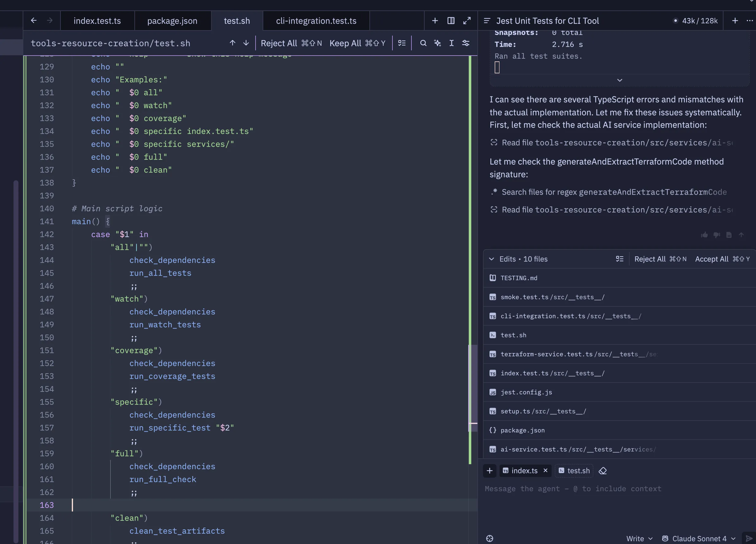
Task: Open the cli-integration.test.ts tab
Action: [316, 21]
